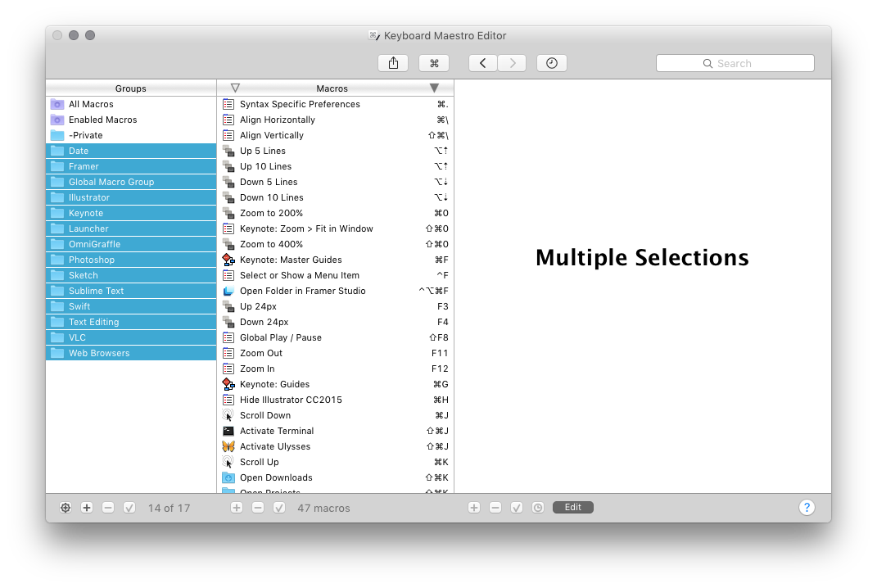The image size is (877, 588).
Task: Toggle enable checkmark for the selected groups
Action: click(129, 508)
